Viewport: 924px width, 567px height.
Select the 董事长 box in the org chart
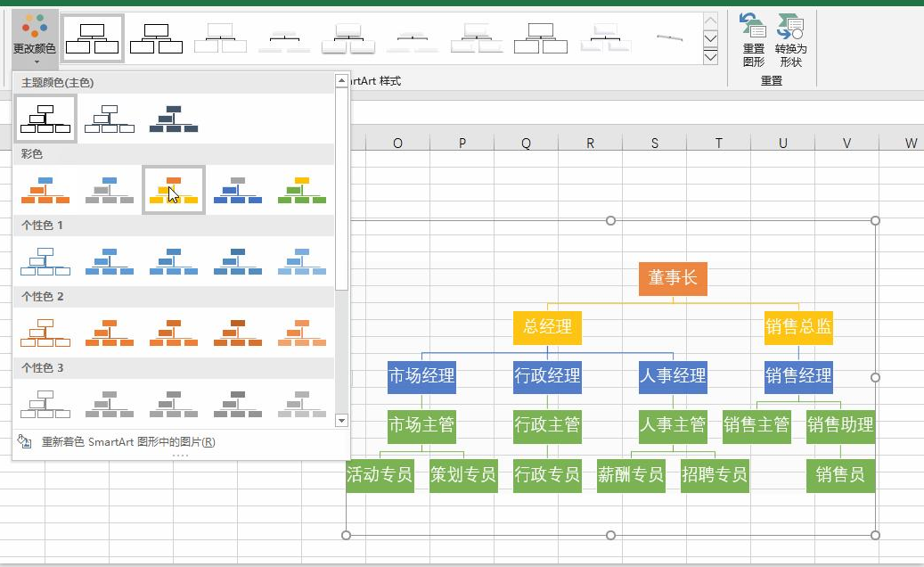pyautogui.click(x=673, y=278)
